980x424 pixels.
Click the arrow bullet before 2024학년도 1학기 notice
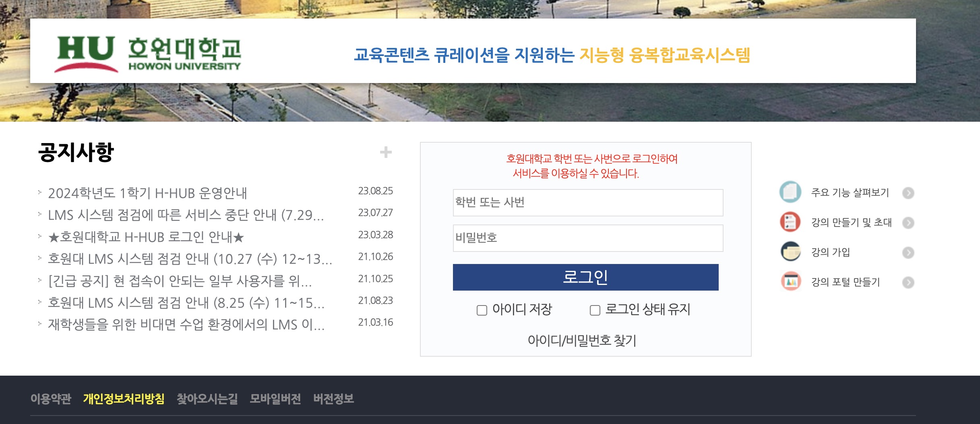40,192
